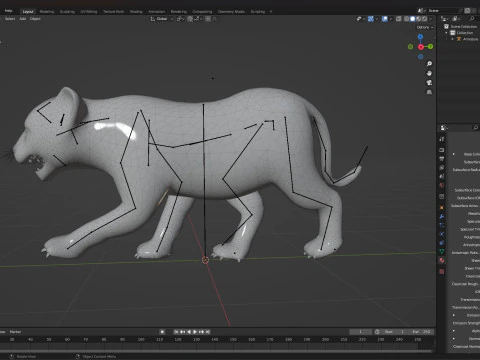480x360 pixels.
Task: Switch to the Layout workspace tab
Action: point(28,11)
